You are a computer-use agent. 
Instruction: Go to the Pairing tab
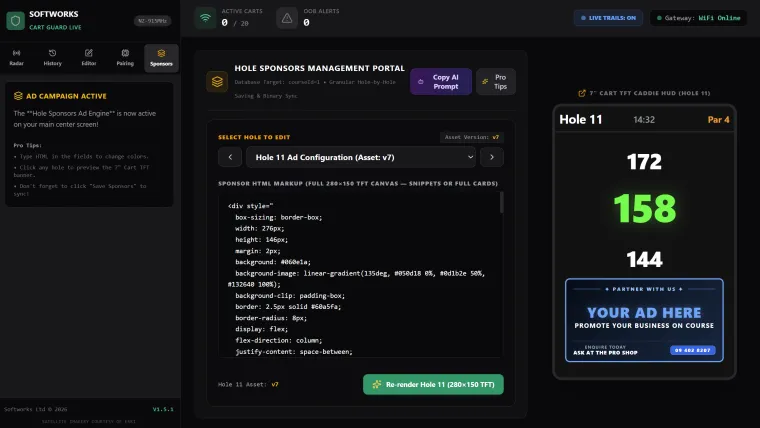click(125, 58)
